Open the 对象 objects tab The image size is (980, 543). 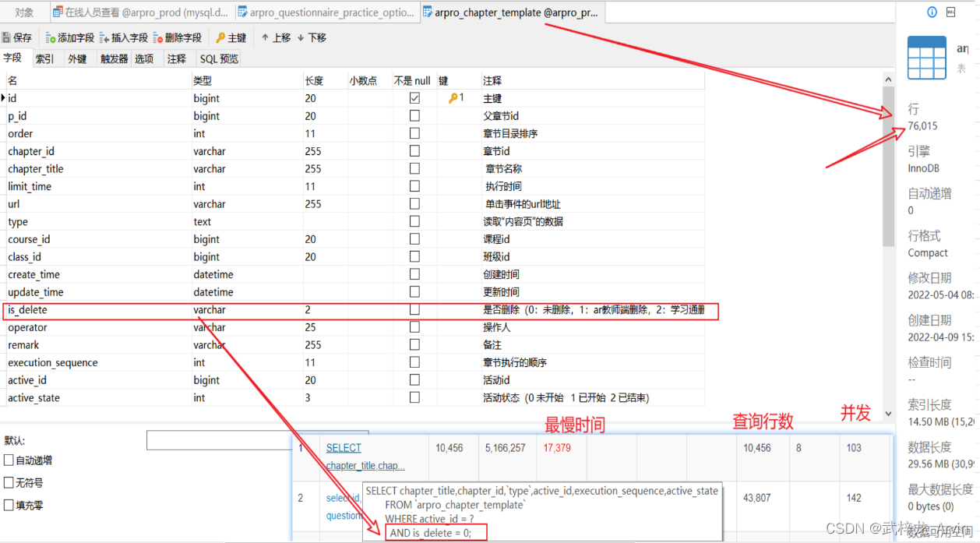pyautogui.click(x=24, y=12)
